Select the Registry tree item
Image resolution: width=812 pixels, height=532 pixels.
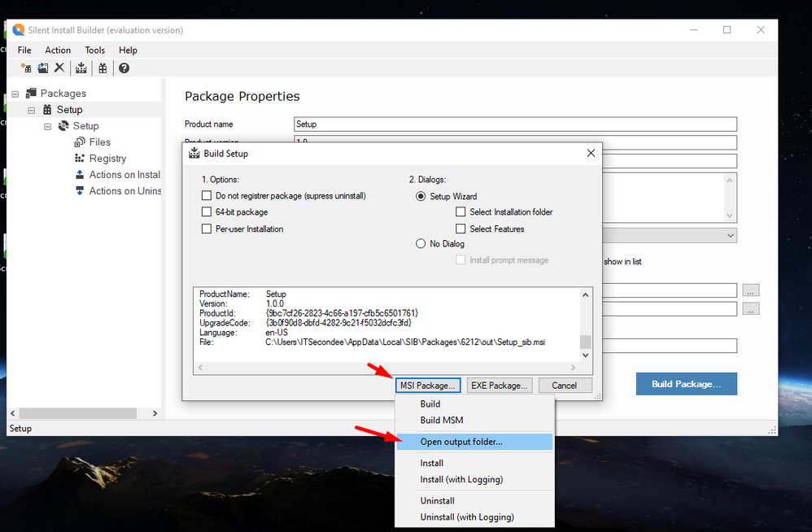pyautogui.click(x=107, y=159)
